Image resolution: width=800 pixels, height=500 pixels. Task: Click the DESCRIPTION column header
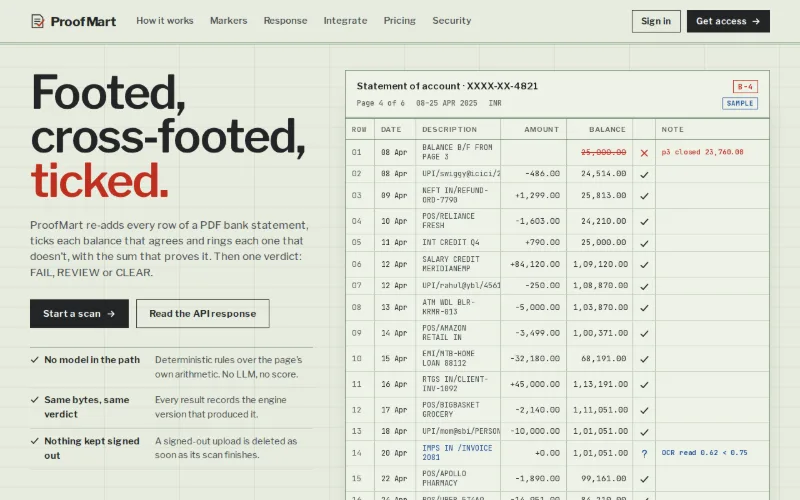coord(449,130)
